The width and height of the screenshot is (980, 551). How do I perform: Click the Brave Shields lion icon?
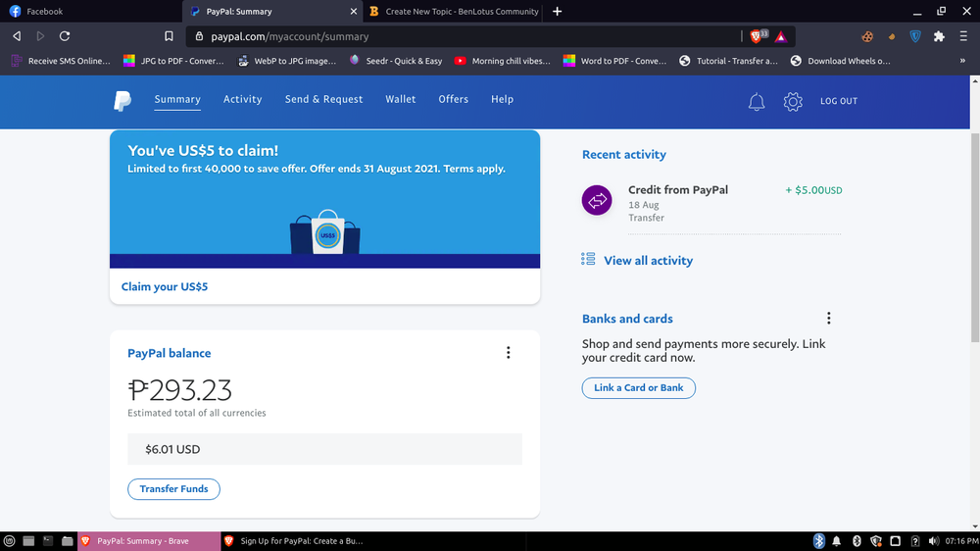[756, 37]
